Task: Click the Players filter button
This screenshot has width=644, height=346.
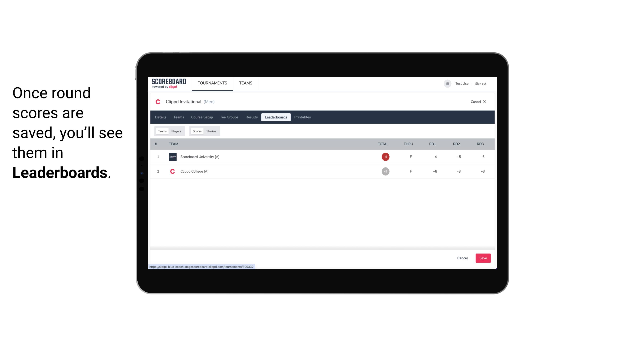Action: pyautogui.click(x=176, y=131)
